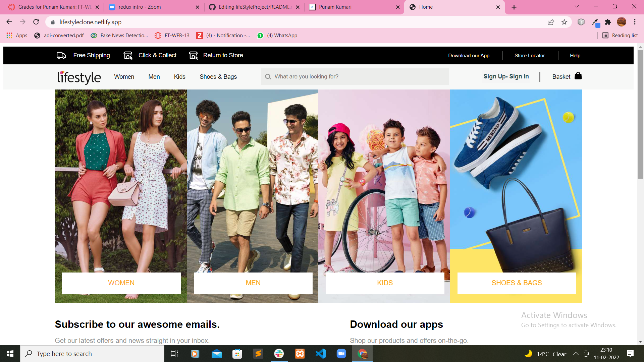Expand hidden icons in the system tray

pyautogui.click(x=576, y=354)
